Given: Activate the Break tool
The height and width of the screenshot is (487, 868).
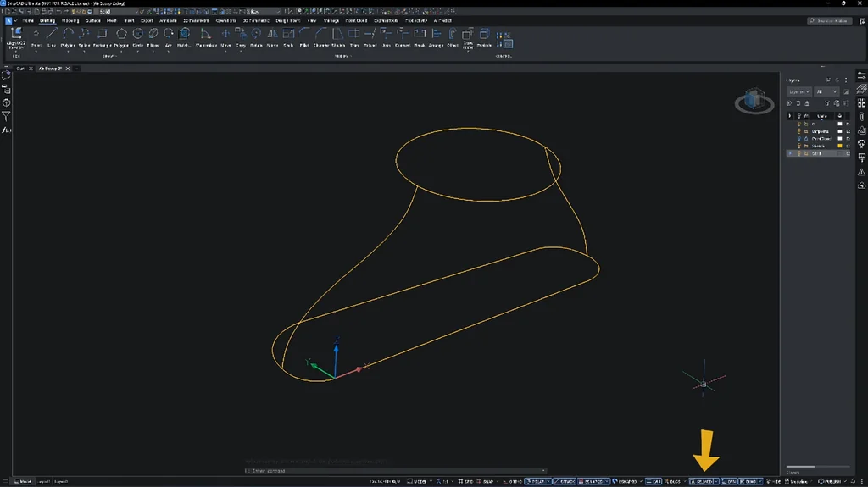Looking at the screenshot, I should (420, 37).
